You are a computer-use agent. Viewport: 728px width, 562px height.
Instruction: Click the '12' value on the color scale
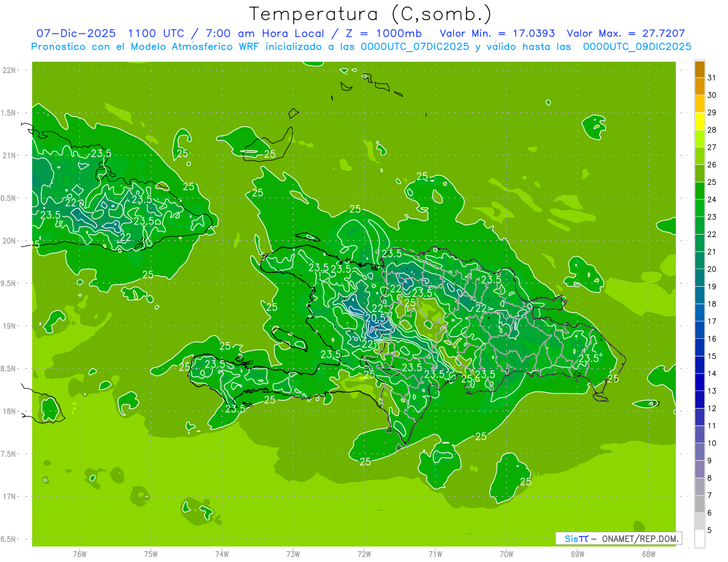[x=712, y=409]
